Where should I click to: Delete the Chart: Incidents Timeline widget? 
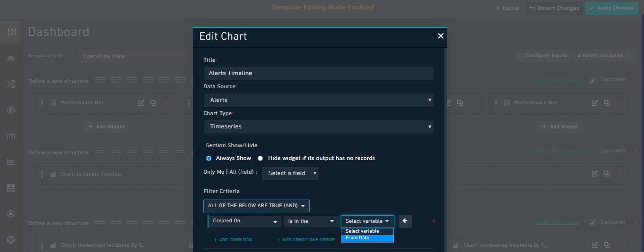tap(619, 174)
